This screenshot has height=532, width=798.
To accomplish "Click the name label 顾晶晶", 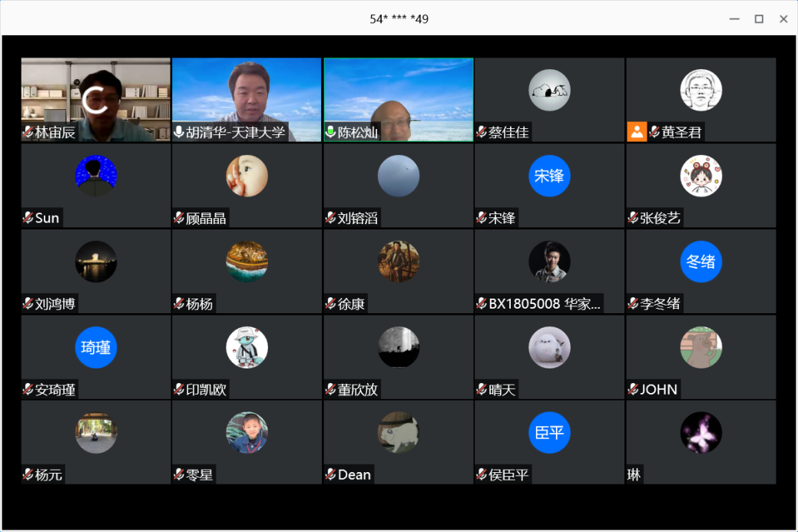I will pyautogui.click(x=206, y=218).
